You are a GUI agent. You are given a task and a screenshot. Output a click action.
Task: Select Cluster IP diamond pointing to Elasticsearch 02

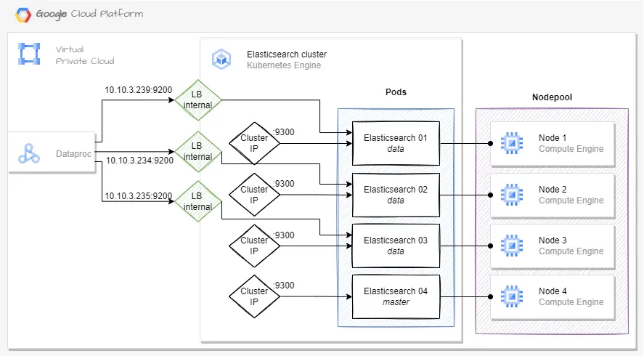254,195
